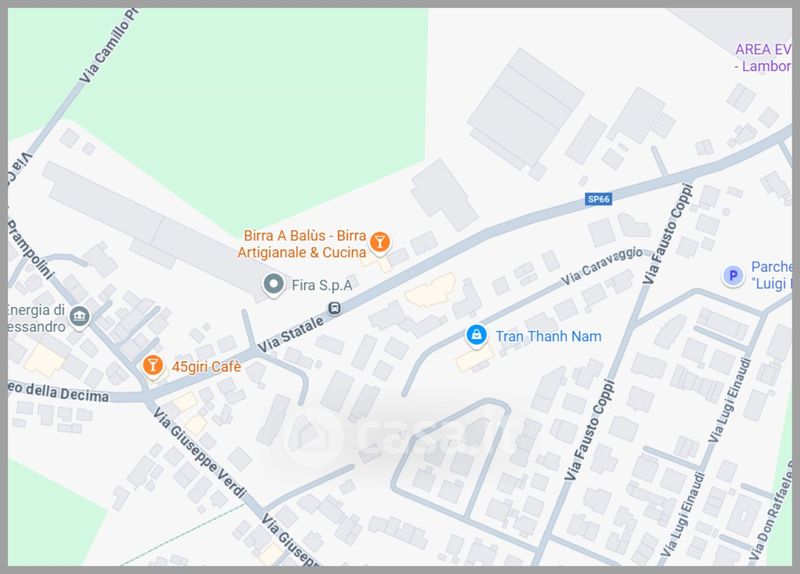Click the 45giri Cafè text label
800x574 pixels.
(x=207, y=366)
